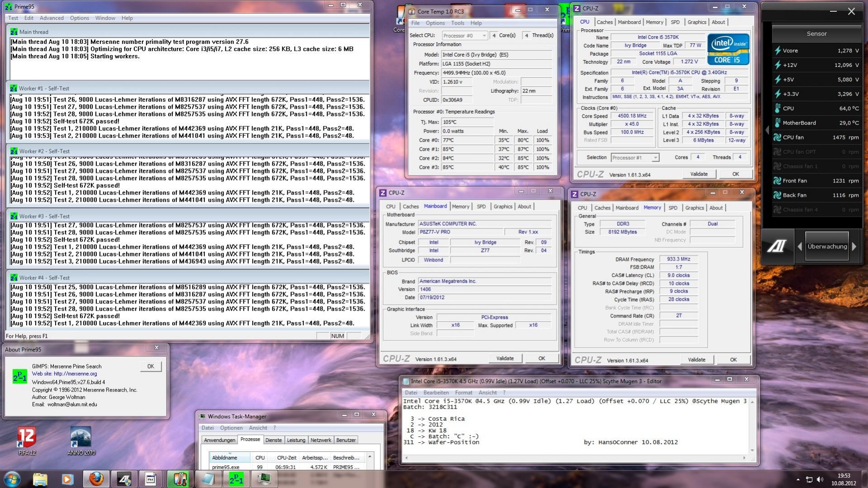The width and height of the screenshot is (868, 488).
Task: Click the Main thread window icon in Prime95
Action: pyautogui.click(x=14, y=32)
